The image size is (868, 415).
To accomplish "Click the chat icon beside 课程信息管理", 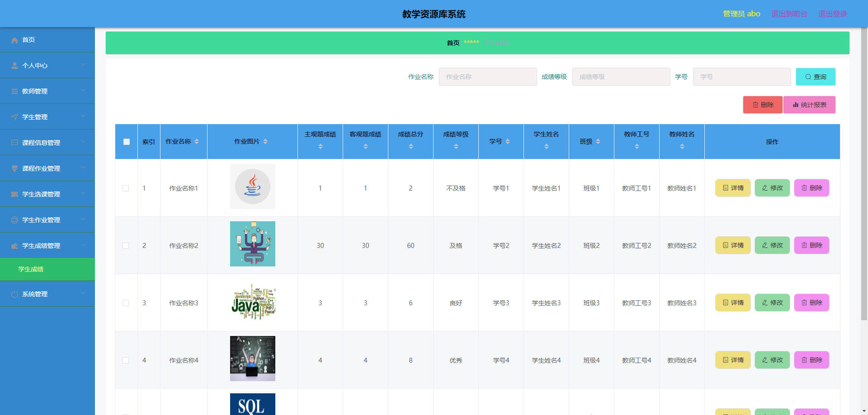I will [14, 143].
